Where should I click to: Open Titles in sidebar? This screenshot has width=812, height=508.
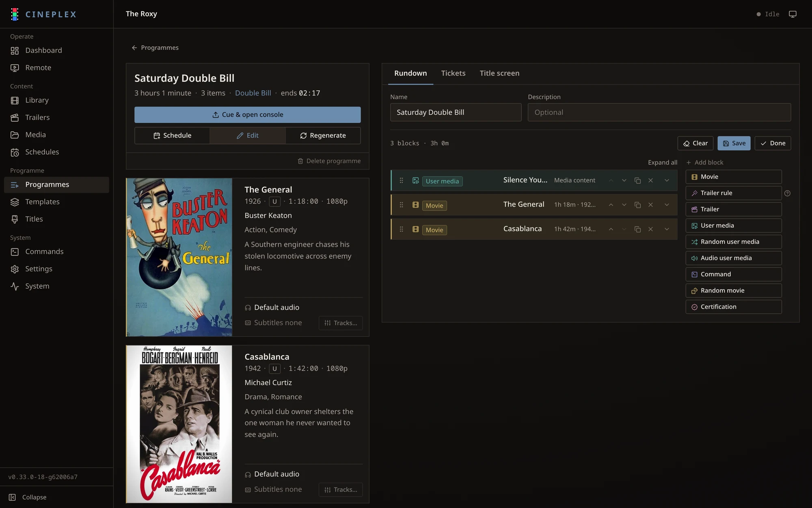coord(56,219)
